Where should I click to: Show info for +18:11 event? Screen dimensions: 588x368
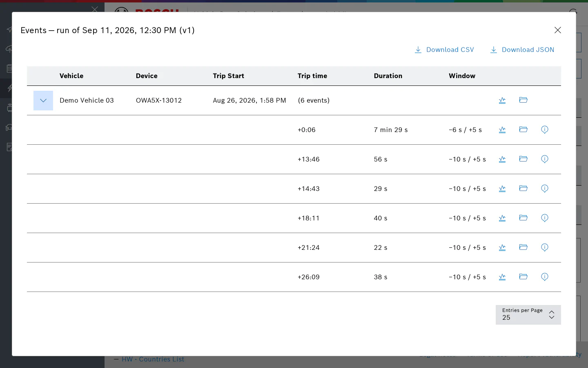click(545, 218)
